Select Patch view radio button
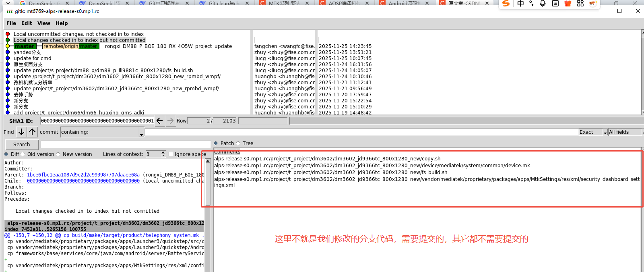Screen dimensions: 644x272 [216, 143]
